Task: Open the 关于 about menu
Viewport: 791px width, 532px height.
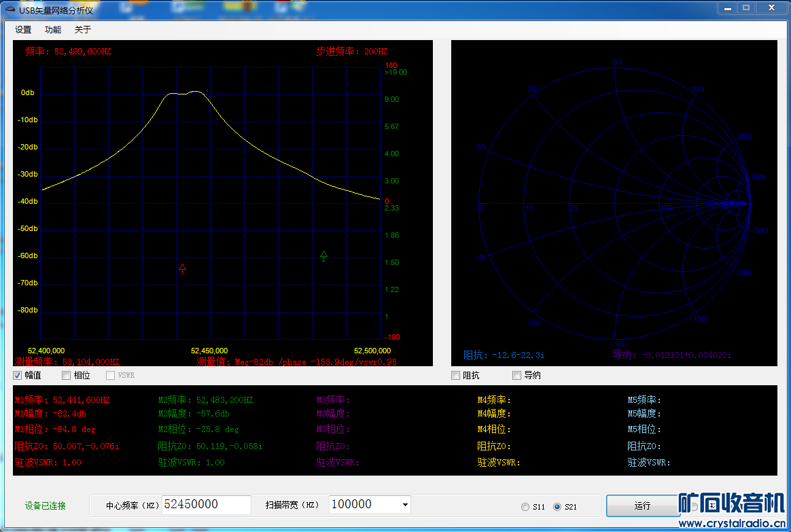Action: (x=82, y=29)
